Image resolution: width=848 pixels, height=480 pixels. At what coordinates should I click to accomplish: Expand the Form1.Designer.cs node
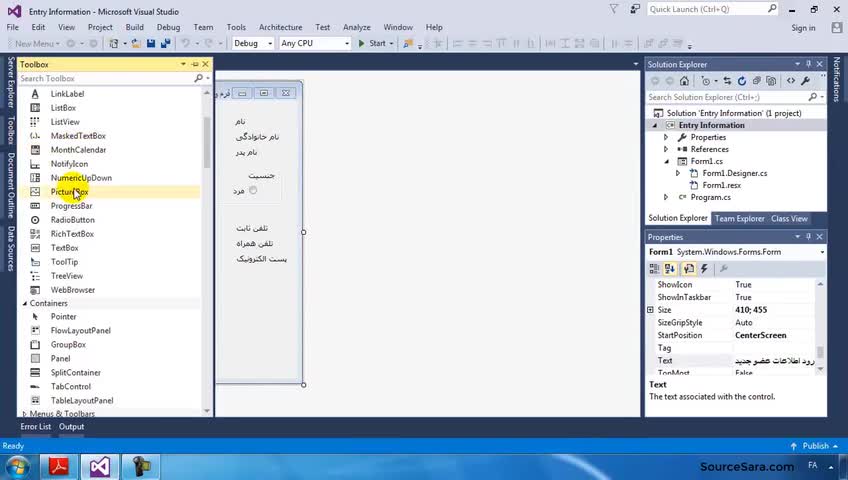[x=678, y=173]
